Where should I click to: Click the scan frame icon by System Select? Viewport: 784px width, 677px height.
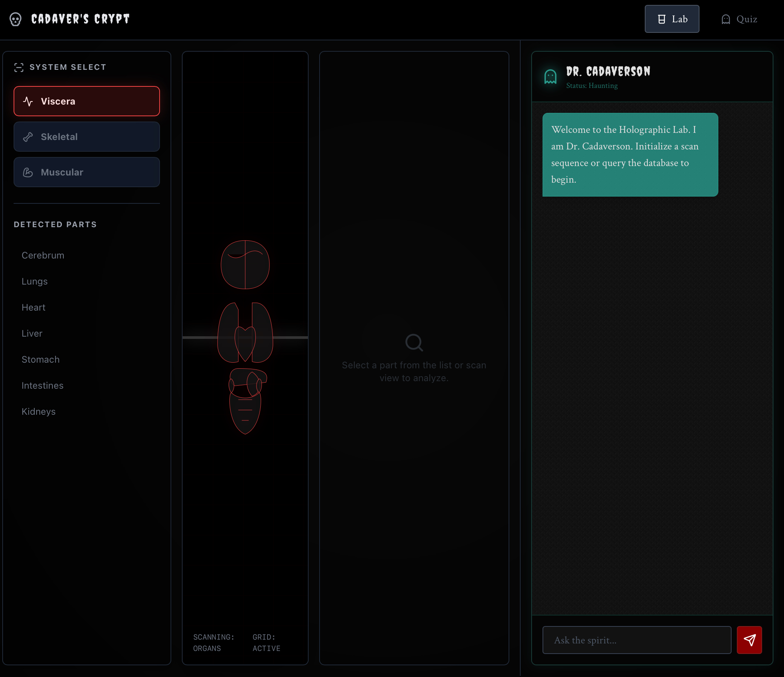click(x=19, y=67)
